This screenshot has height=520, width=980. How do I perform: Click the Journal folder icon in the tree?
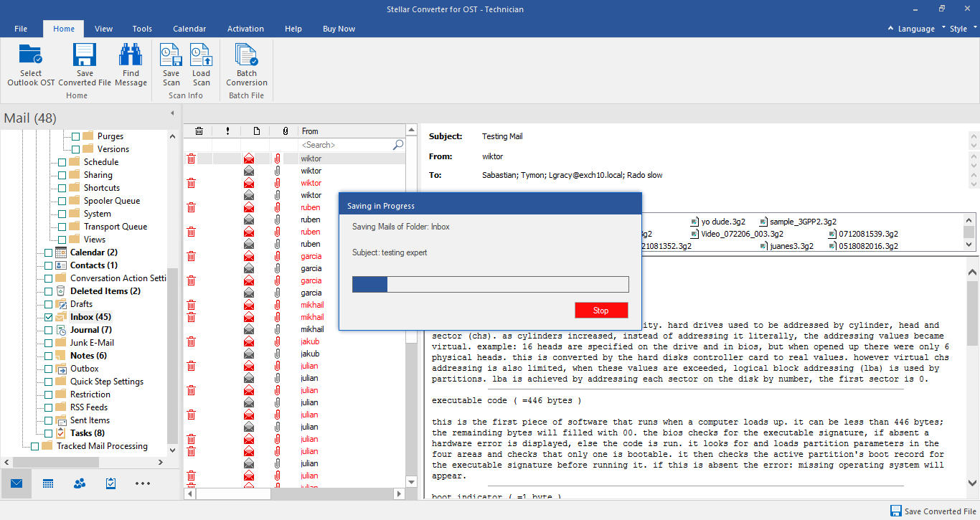pos(61,330)
